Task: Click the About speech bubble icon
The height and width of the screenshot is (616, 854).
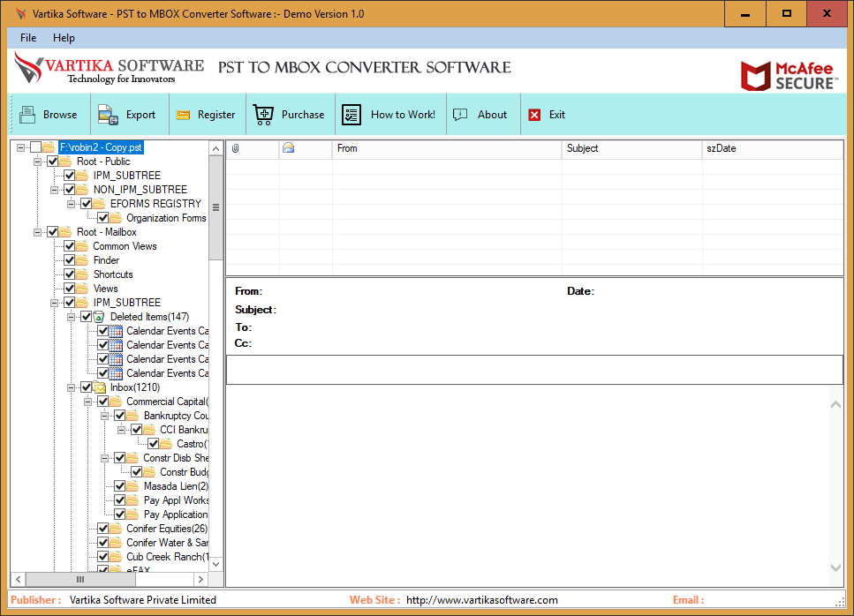Action: [x=460, y=114]
